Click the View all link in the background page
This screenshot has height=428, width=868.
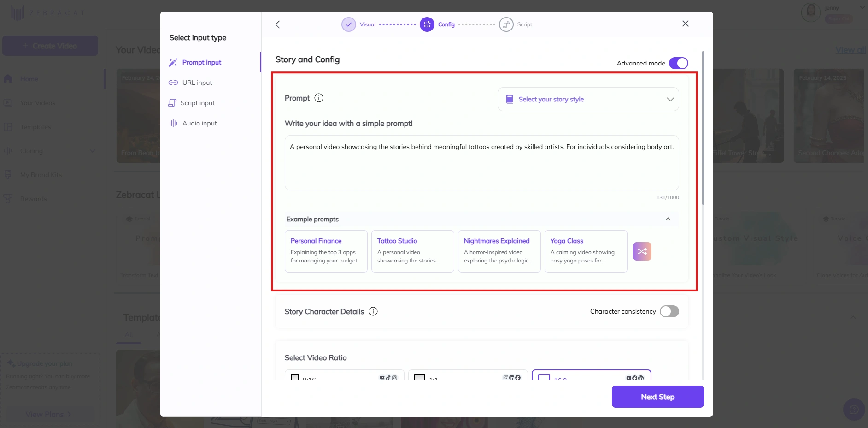point(850,50)
